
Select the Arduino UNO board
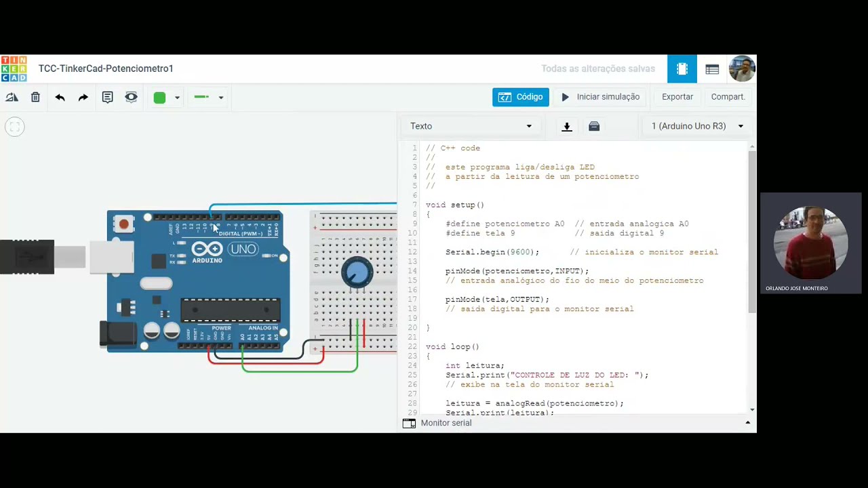[197, 281]
